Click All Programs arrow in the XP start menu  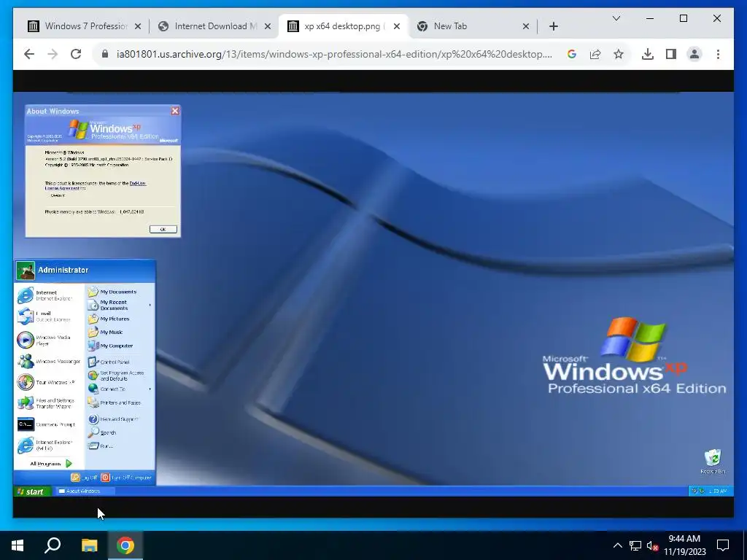click(69, 463)
